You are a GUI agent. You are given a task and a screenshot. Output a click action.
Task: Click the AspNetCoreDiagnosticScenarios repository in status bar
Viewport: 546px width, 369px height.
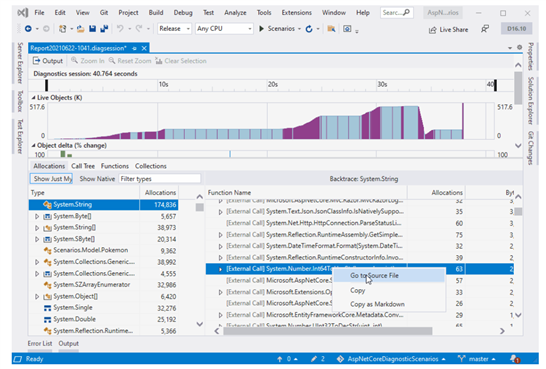(391, 359)
